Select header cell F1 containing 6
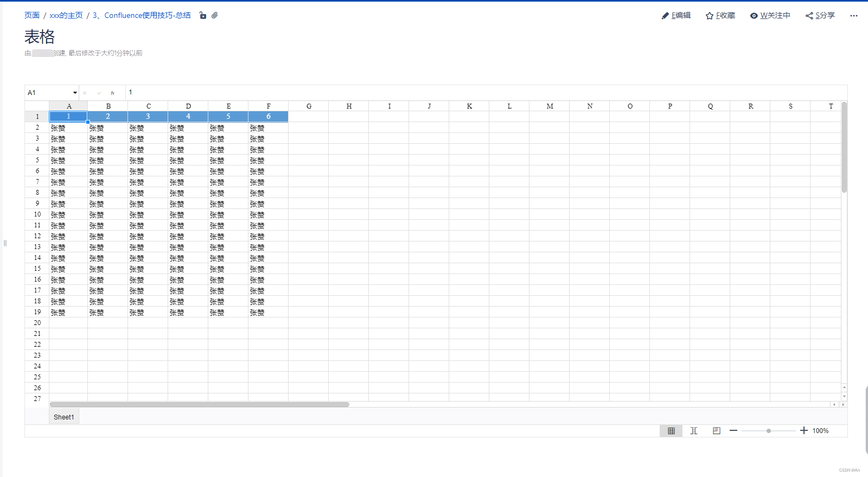 tap(269, 117)
